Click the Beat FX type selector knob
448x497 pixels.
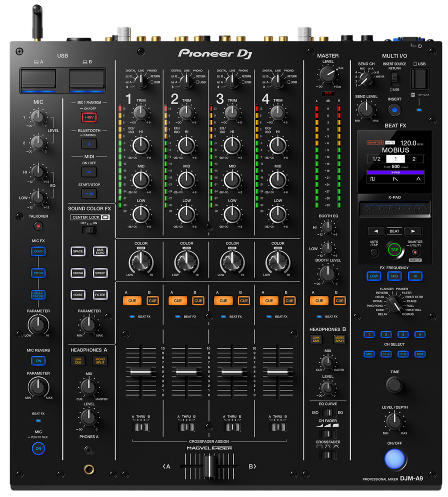pos(394,304)
